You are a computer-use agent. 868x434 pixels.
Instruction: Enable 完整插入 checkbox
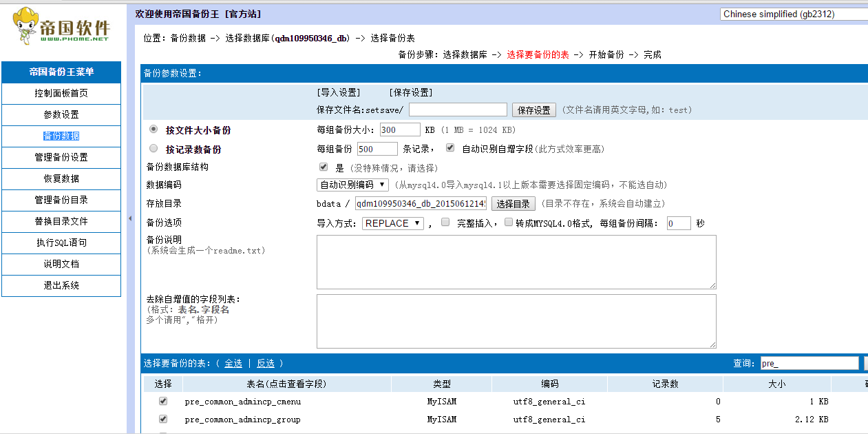point(445,223)
